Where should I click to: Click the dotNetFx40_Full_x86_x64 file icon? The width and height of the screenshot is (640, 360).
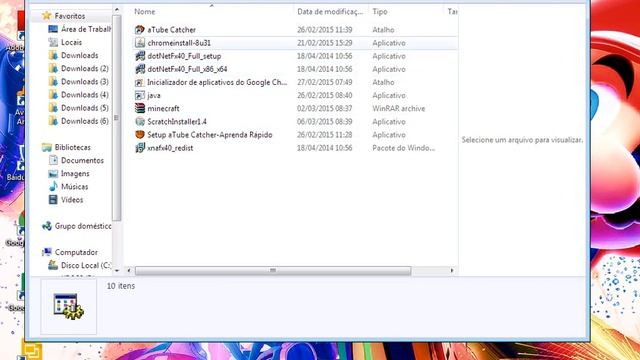pos(140,69)
